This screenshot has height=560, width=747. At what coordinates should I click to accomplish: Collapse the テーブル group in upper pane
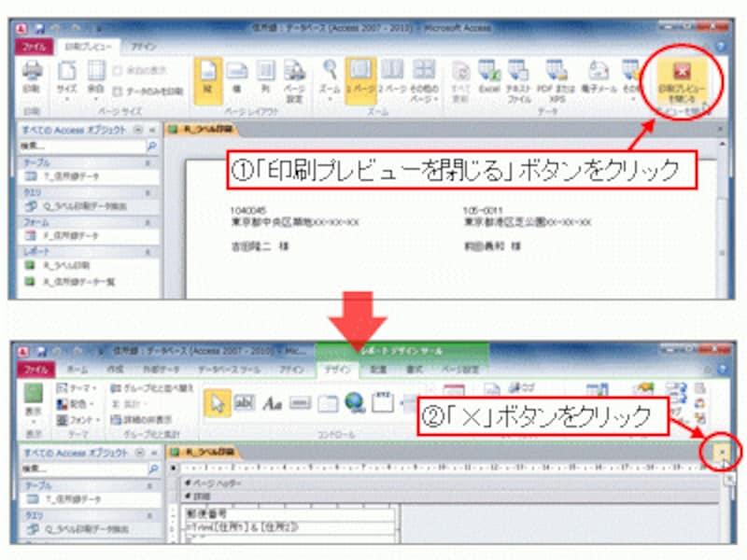pyautogui.click(x=148, y=162)
